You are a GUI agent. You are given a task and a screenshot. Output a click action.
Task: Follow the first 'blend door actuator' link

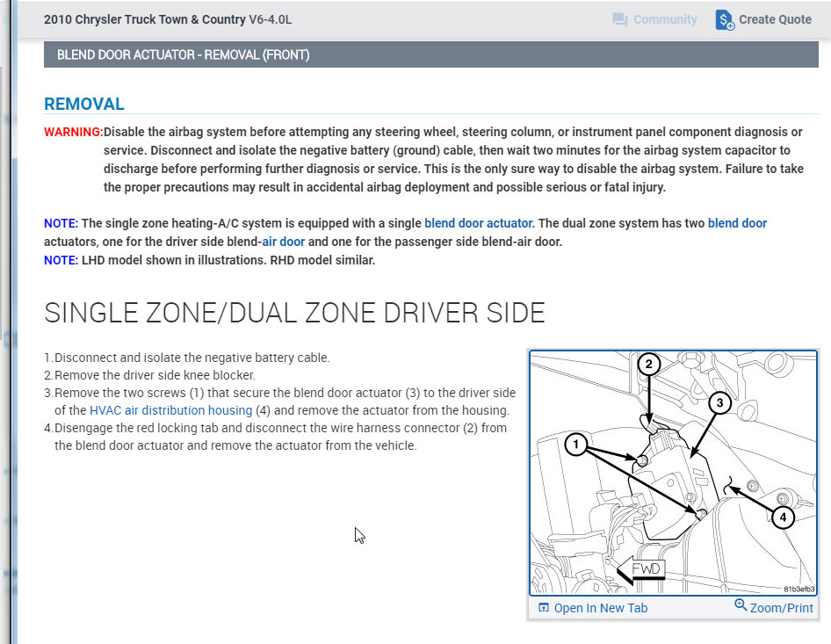[x=478, y=223]
